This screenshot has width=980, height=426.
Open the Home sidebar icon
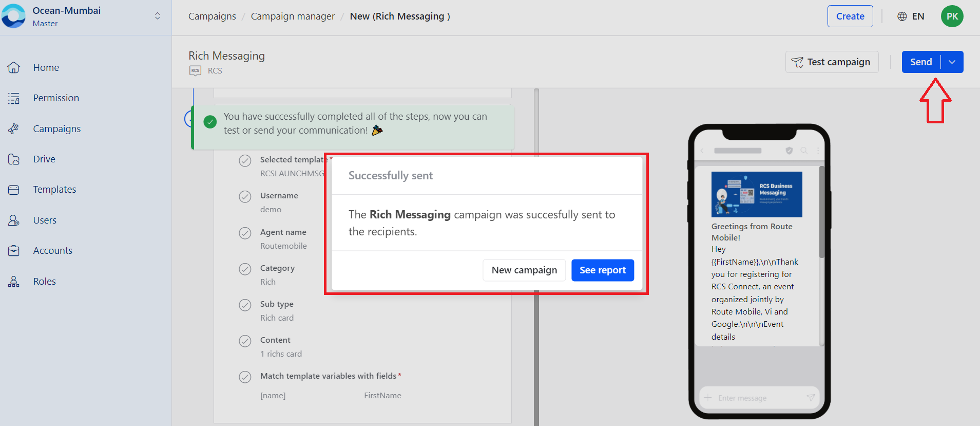(14, 67)
